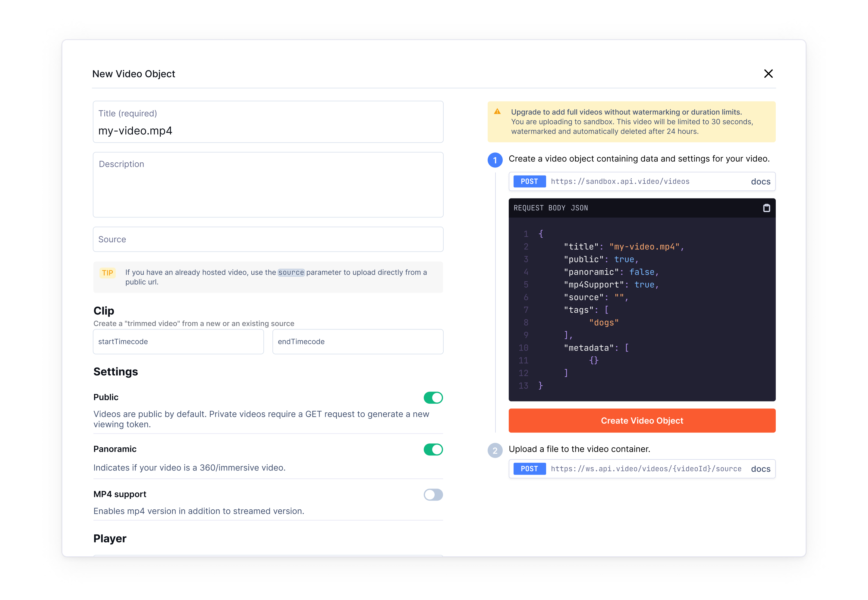This screenshot has width=868, height=600.
Task: Click the yellow TIP badge
Action: pos(107,273)
